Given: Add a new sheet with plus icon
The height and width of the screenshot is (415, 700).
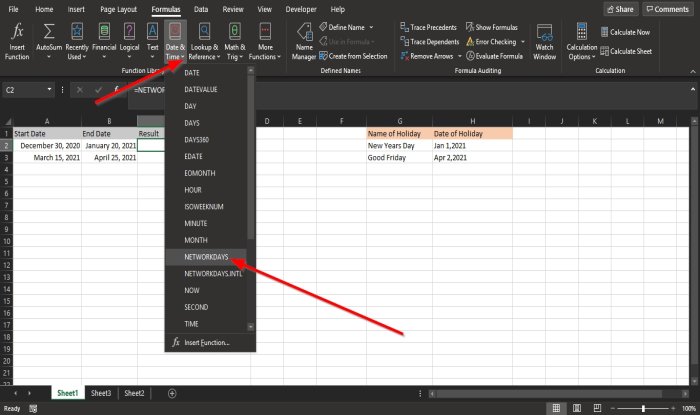Looking at the screenshot, I should pos(172,394).
